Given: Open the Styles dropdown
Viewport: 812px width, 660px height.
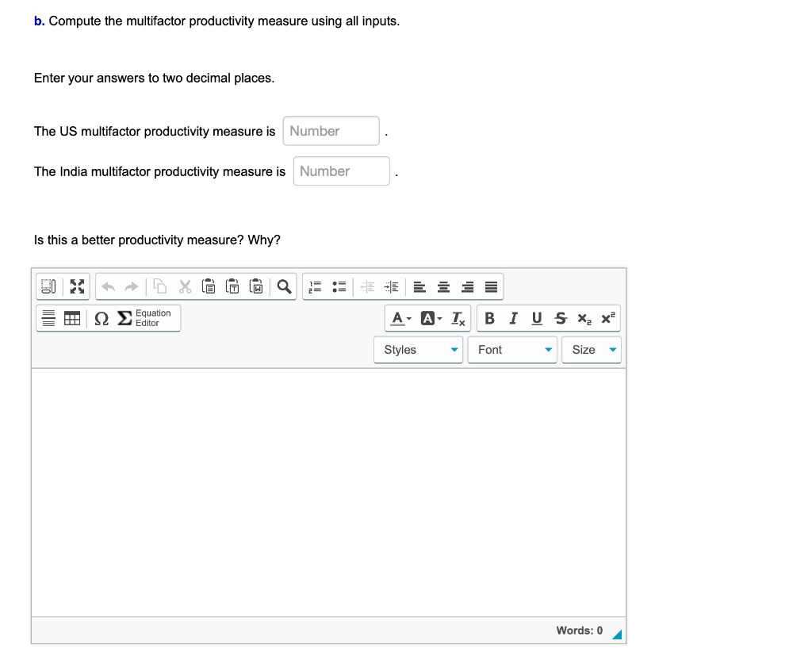Looking at the screenshot, I should (419, 350).
